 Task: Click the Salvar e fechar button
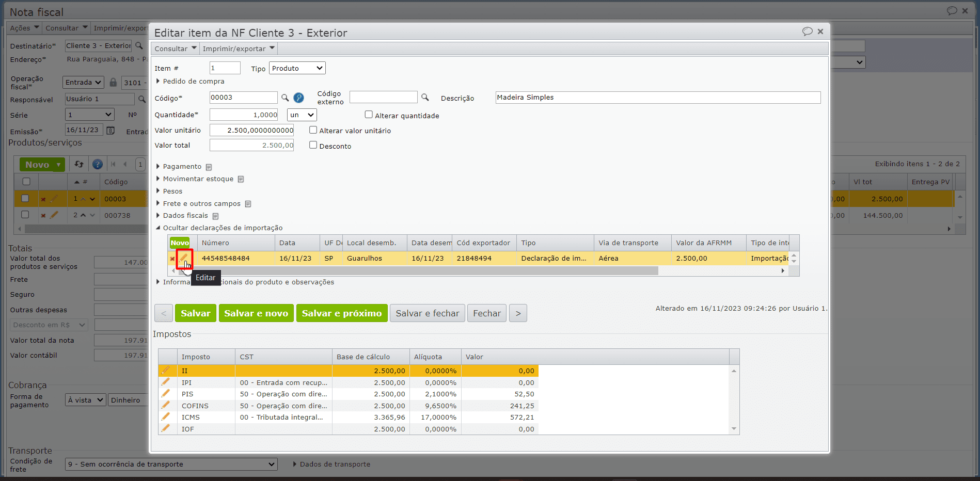click(427, 313)
